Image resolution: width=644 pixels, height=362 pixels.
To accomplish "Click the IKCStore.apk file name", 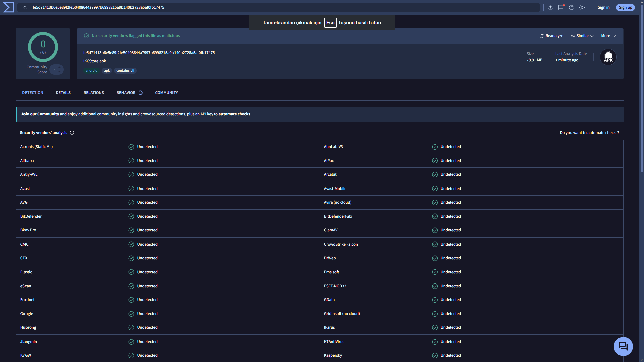I will (95, 61).
